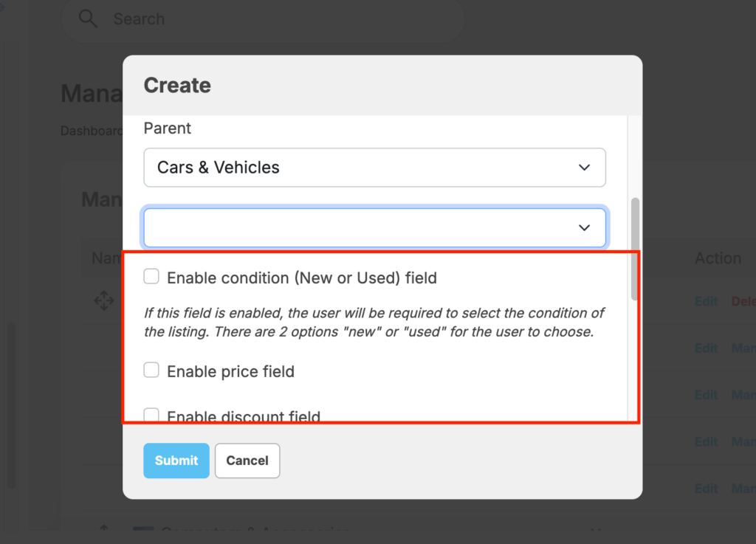Select Edit link in the third table row

click(706, 395)
